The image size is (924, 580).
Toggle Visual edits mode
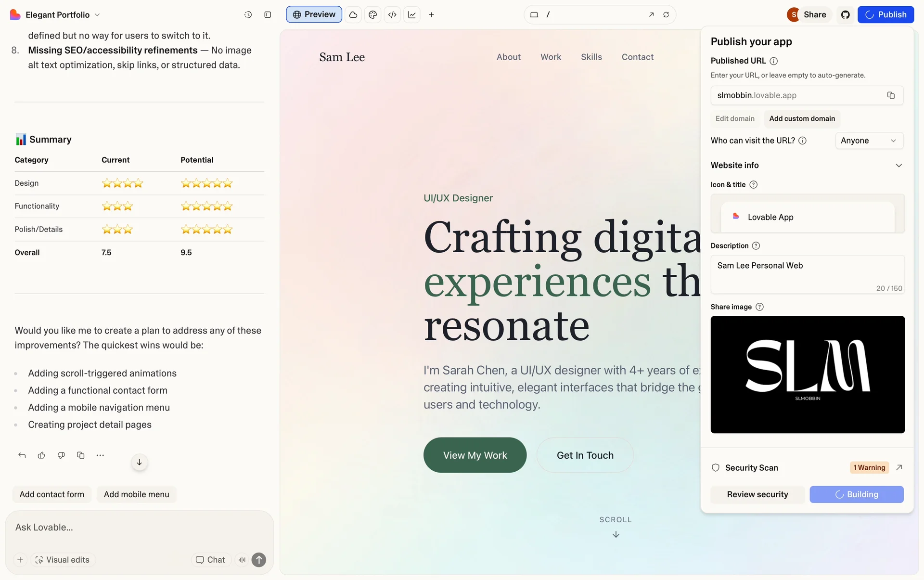(63, 560)
